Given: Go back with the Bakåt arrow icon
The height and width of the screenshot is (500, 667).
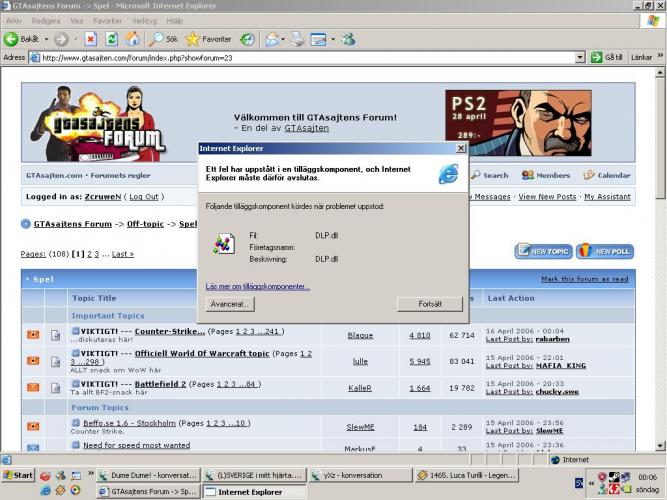Looking at the screenshot, I should (x=11, y=39).
